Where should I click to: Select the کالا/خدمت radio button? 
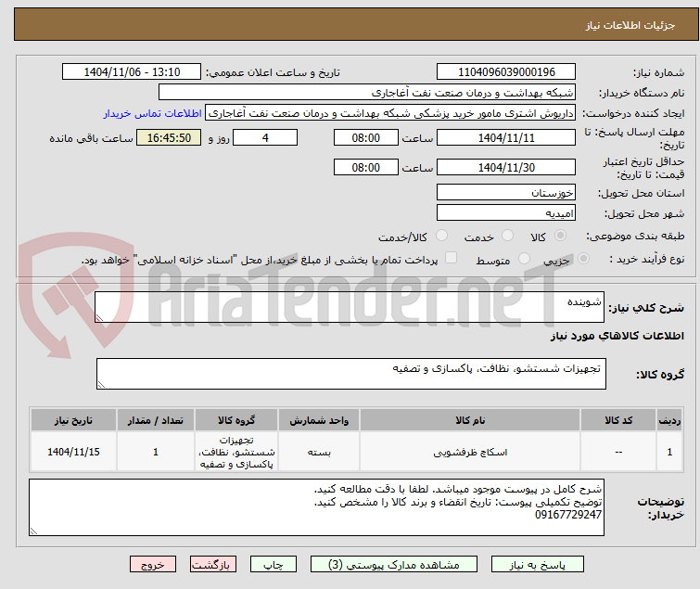(442, 236)
